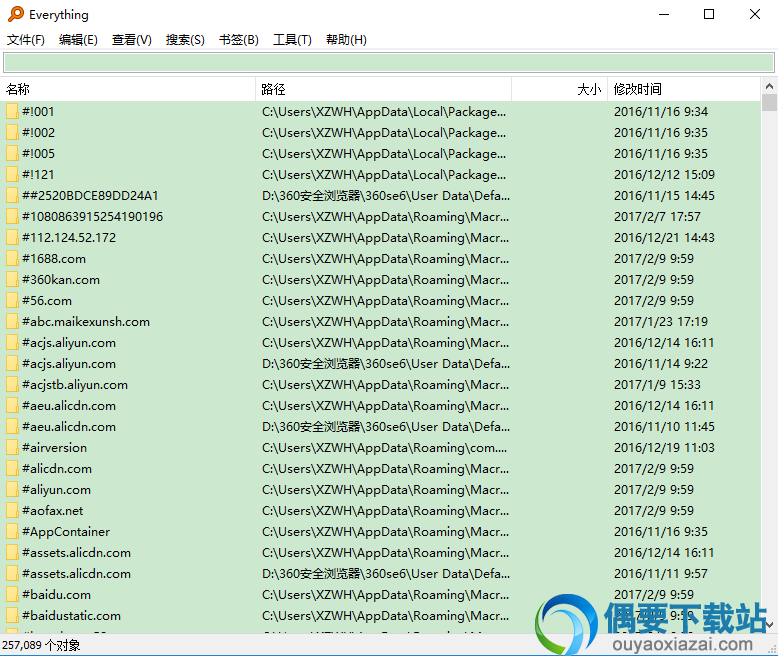Click folder icon of #!002
Viewport: 778px width, 656px height.
point(12,132)
